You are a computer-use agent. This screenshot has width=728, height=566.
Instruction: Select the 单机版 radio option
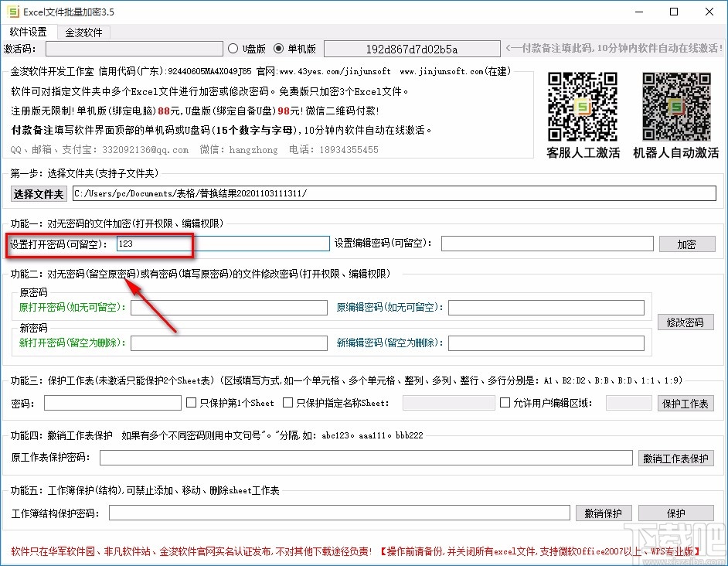click(x=279, y=48)
